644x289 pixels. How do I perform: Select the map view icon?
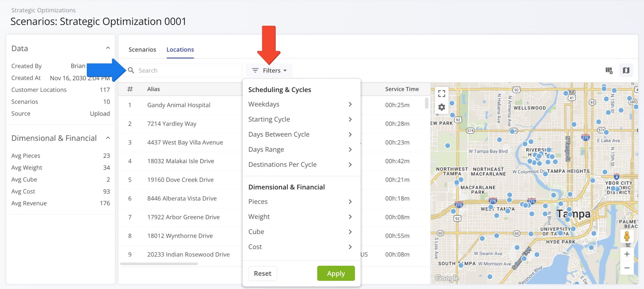pyautogui.click(x=626, y=70)
